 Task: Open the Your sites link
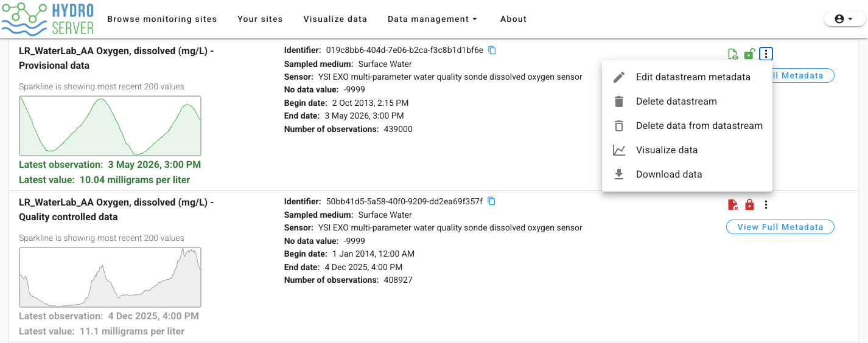(x=260, y=19)
